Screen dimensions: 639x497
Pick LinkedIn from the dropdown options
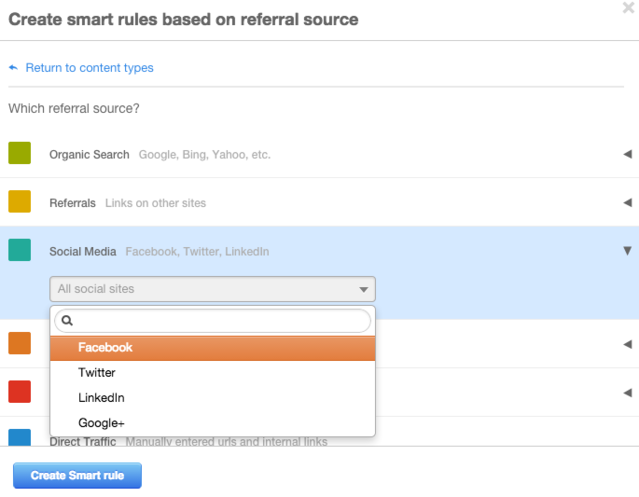coord(101,397)
